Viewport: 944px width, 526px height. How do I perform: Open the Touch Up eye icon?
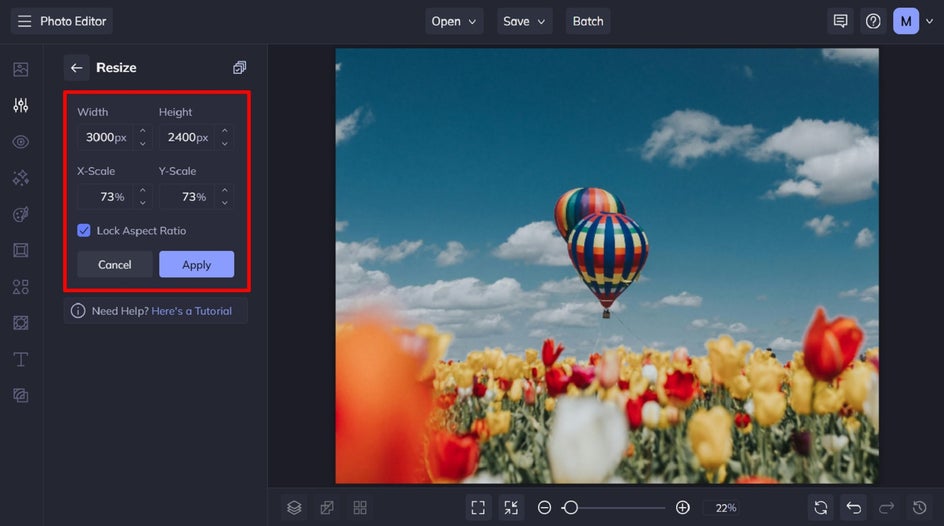click(20, 142)
